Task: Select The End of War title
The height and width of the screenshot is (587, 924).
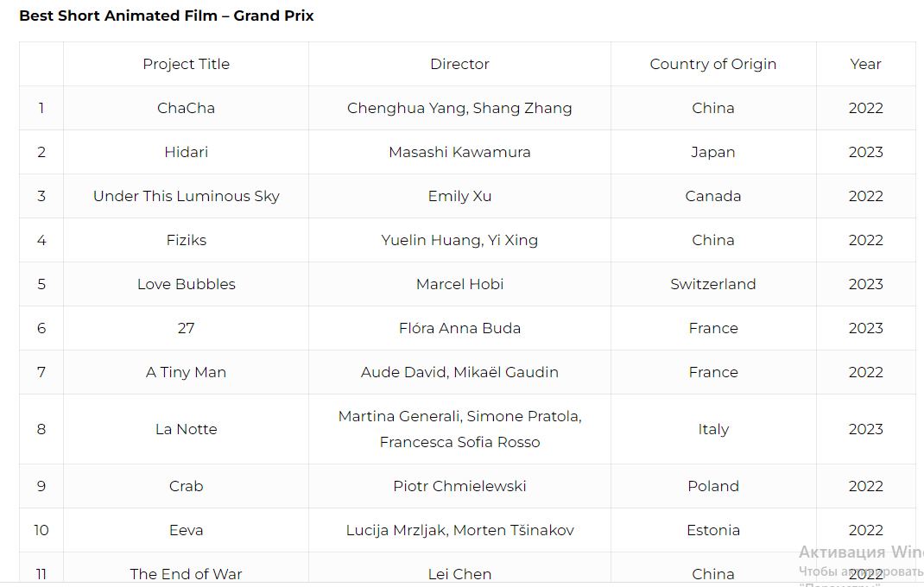Action: (x=186, y=574)
